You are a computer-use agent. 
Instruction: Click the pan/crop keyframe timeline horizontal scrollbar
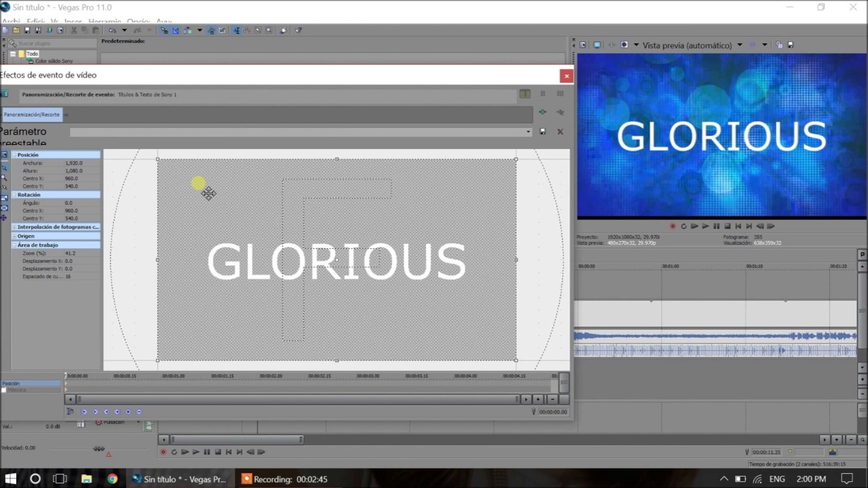pyautogui.click(x=298, y=399)
